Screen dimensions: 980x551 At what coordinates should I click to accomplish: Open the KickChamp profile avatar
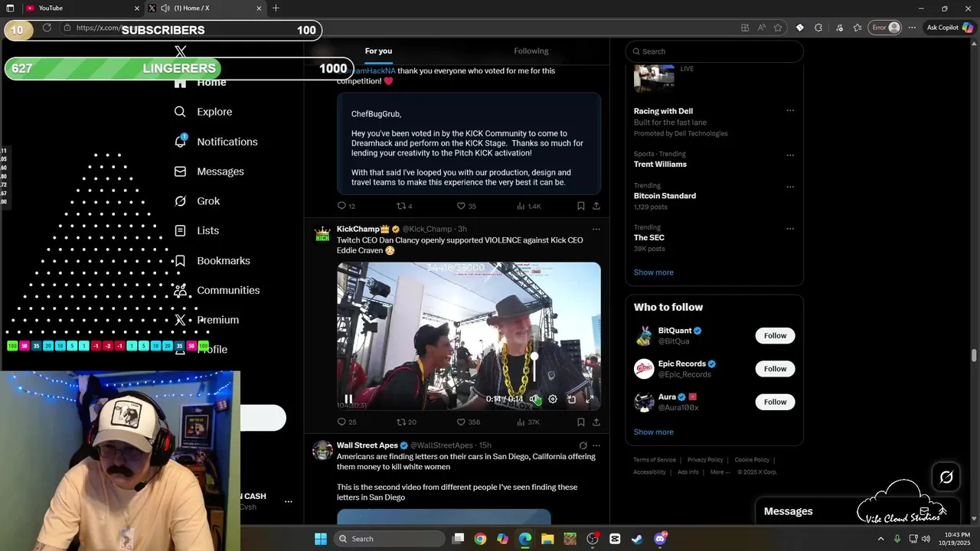tap(322, 234)
